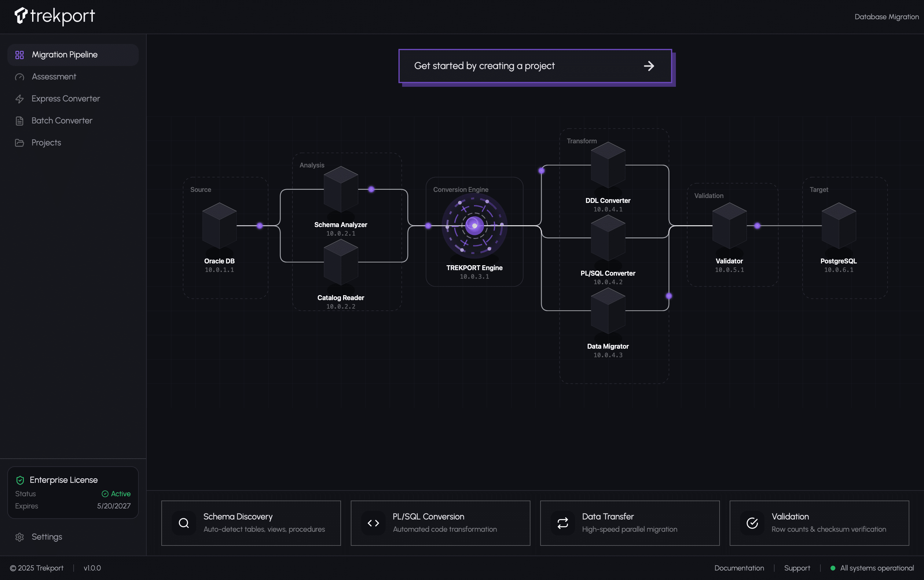This screenshot has height=580, width=924.
Task: Click the green system status dot
Action: 833,568
